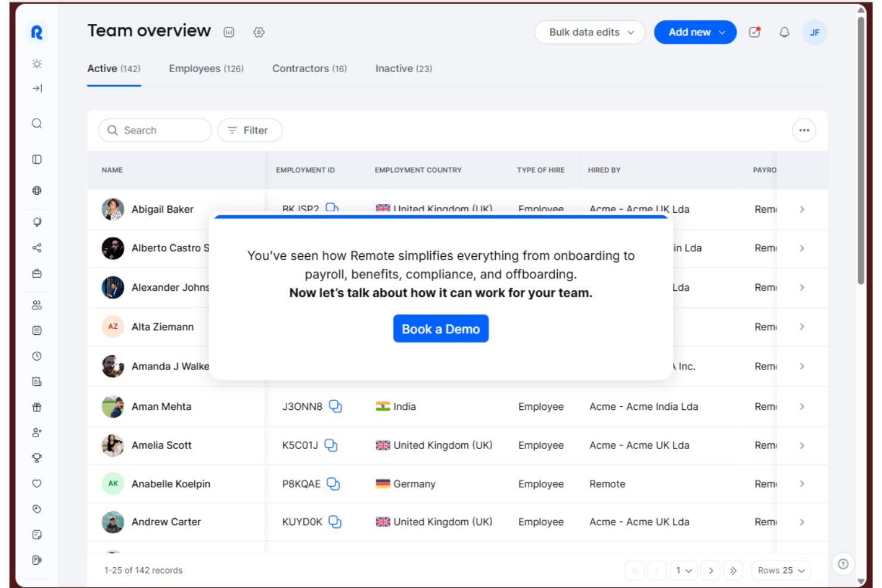This screenshot has width=882, height=588.
Task: Copy Aman Mehta's employment ID J3ONN8
Action: point(336,406)
